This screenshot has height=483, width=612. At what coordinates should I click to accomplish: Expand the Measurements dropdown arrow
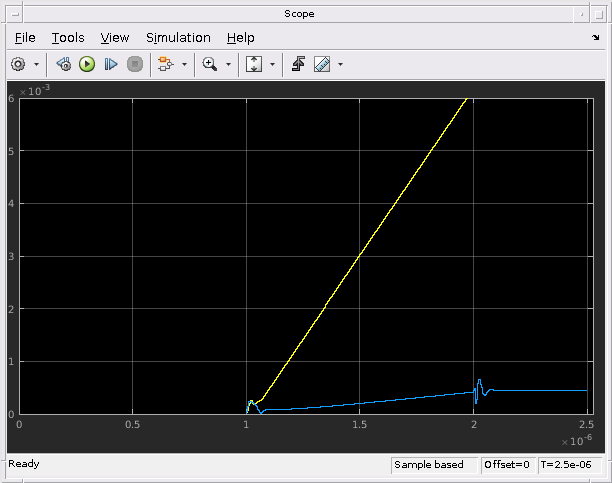(340, 64)
